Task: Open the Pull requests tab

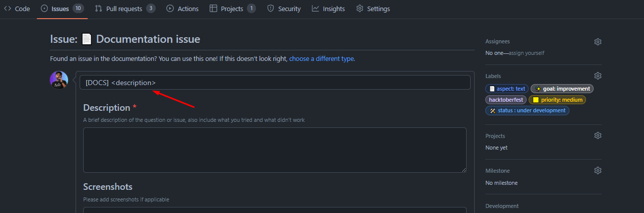Action: click(125, 9)
